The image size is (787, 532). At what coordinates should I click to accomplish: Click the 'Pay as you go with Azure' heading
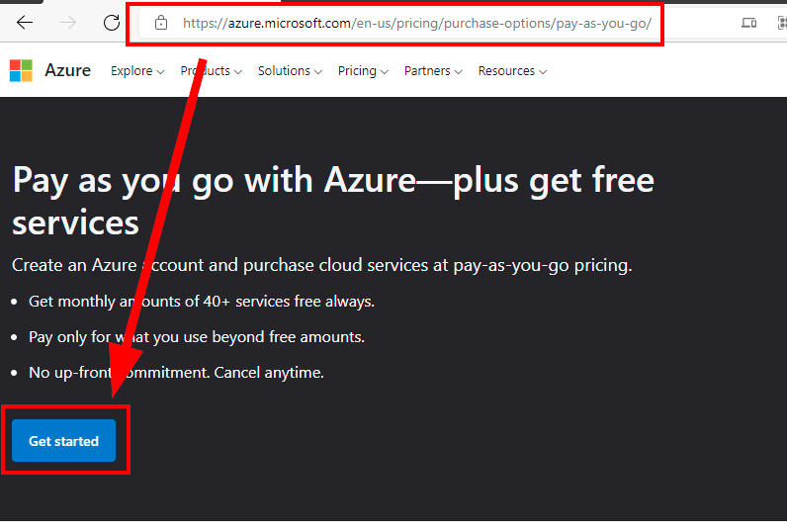pyautogui.click(x=333, y=201)
